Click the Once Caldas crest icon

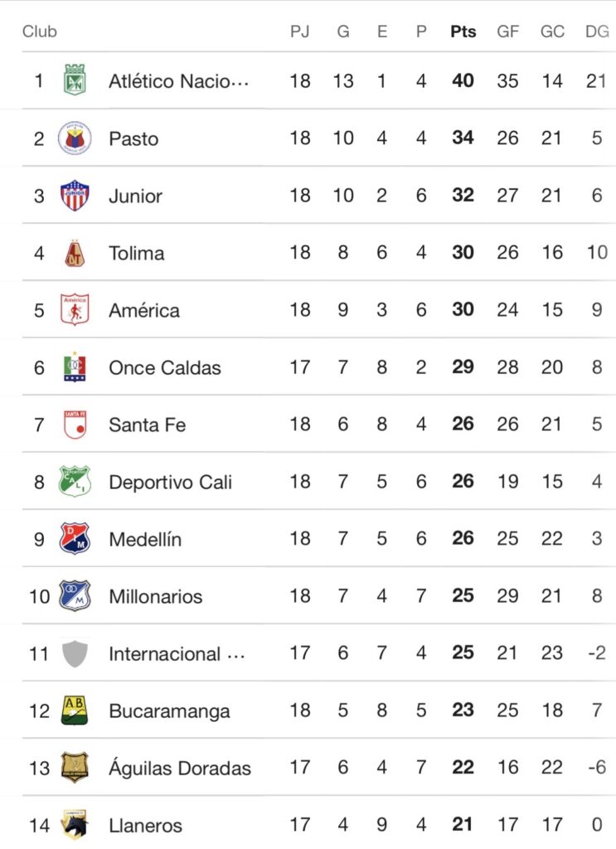(75, 367)
